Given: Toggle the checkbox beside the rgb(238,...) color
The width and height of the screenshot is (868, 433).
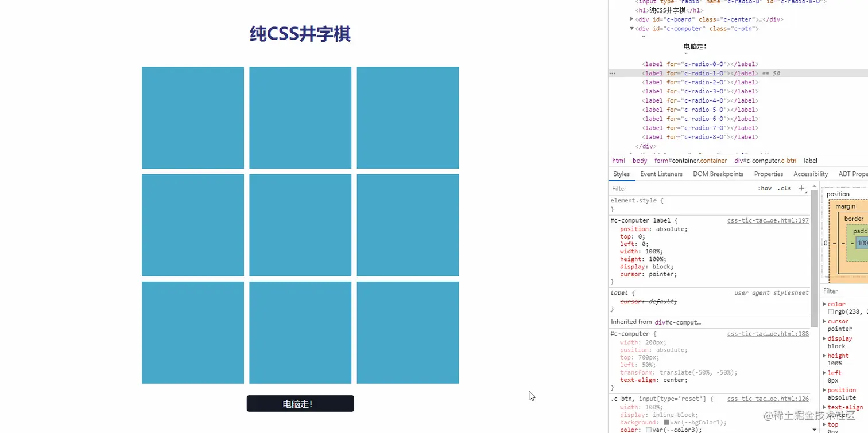Looking at the screenshot, I should 830,311.
